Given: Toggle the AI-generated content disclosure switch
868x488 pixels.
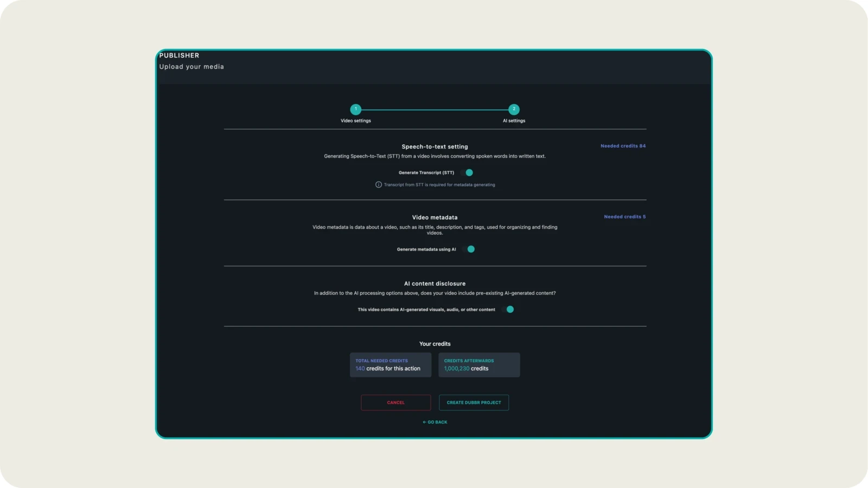Looking at the screenshot, I should tap(507, 310).
